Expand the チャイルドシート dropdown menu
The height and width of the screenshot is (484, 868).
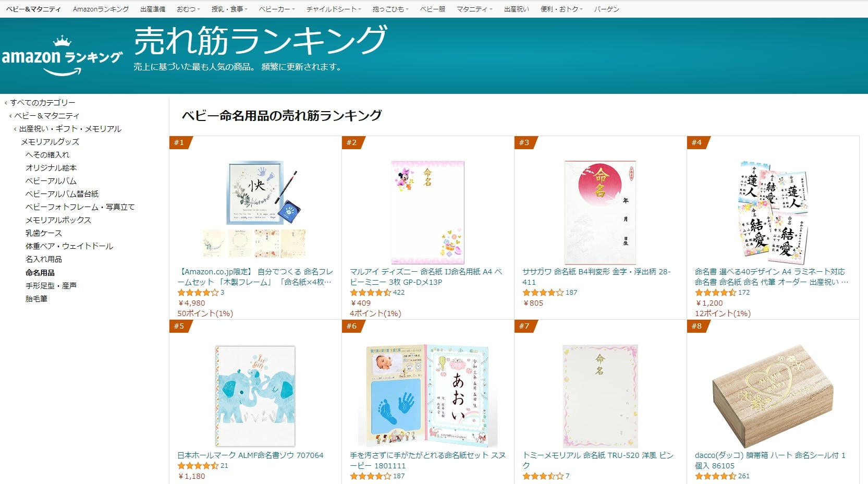[334, 9]
